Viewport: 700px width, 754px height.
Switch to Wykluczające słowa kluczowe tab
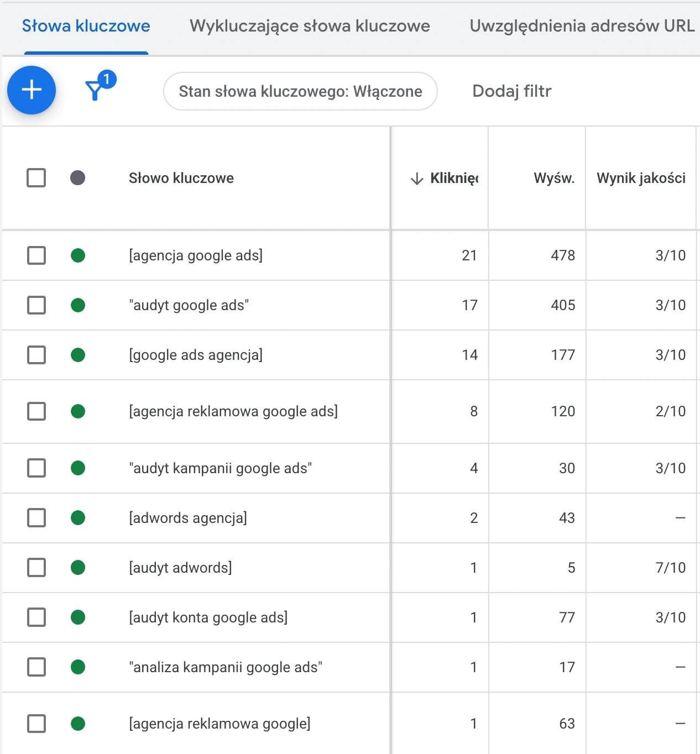click(310, 26)
